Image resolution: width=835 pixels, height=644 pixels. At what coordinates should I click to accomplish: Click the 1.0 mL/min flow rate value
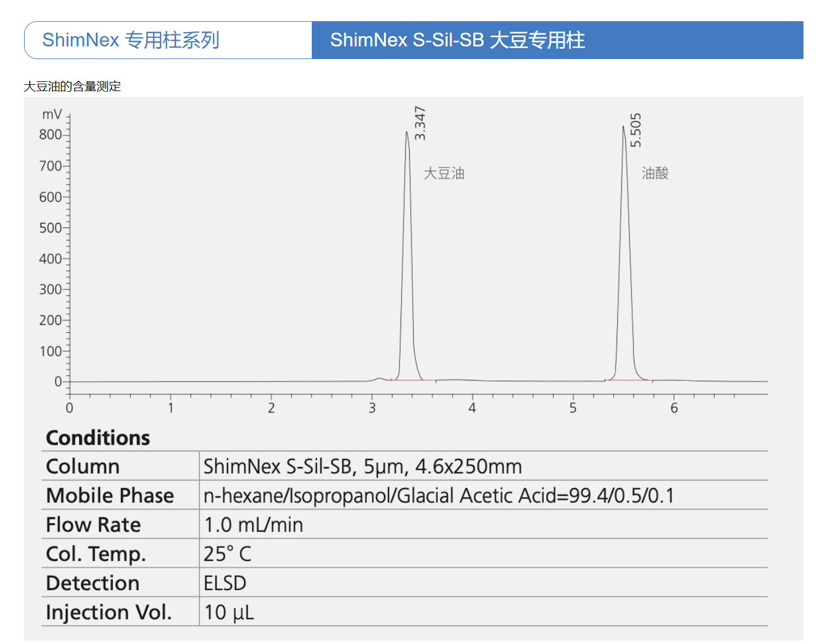pyautogui.click(x=253, y=525)
